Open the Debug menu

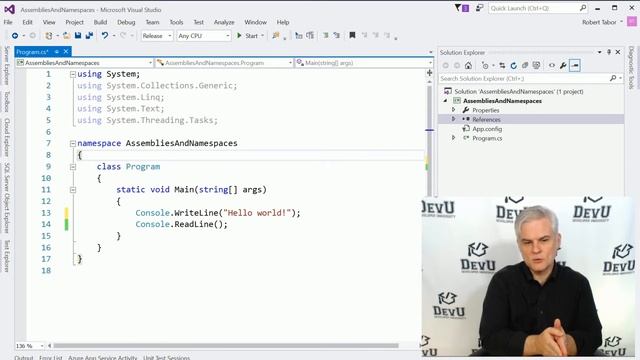(x=126, y=22)
